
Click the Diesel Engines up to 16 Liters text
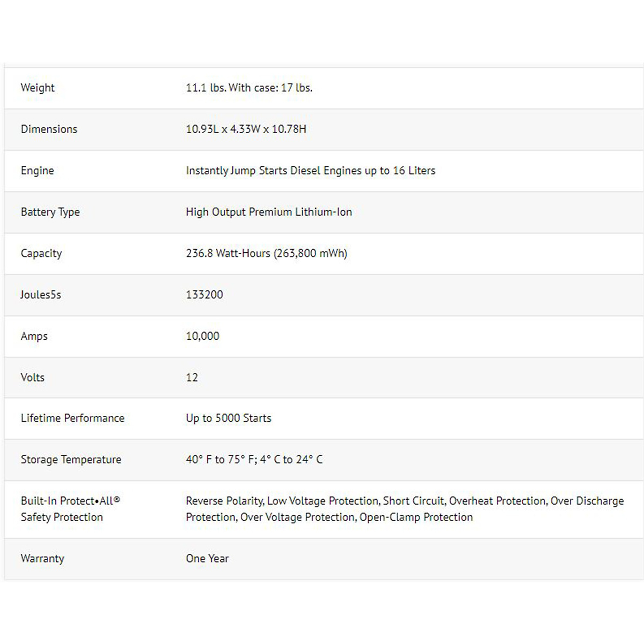(362, 170)
